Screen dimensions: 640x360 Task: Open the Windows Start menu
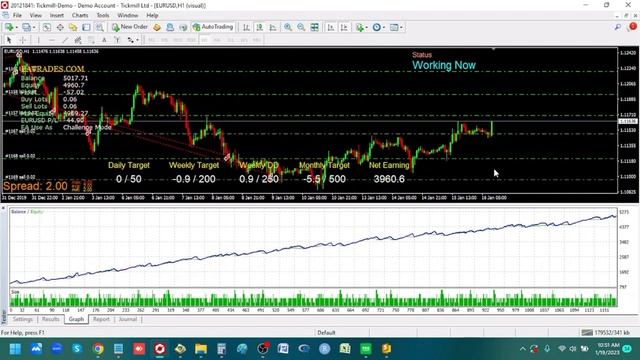point(16,349)
